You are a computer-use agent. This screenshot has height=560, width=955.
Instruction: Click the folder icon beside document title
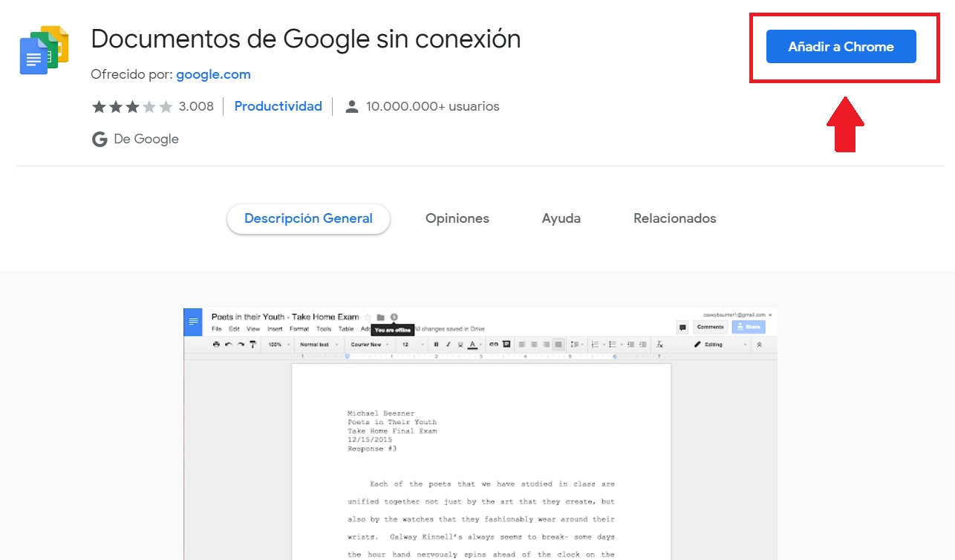[x=380, y=317]
